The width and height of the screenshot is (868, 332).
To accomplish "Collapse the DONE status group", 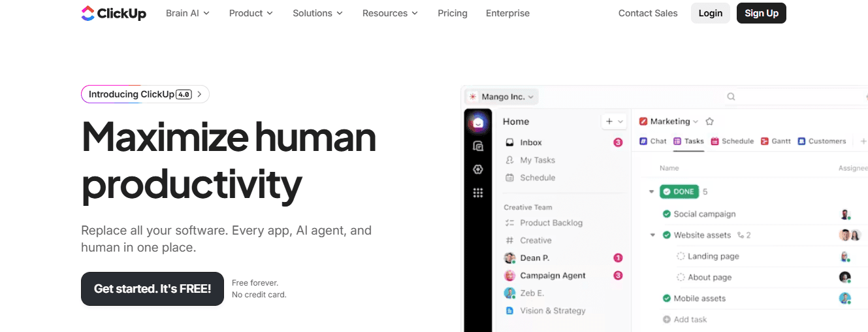I will coord(651,192).
